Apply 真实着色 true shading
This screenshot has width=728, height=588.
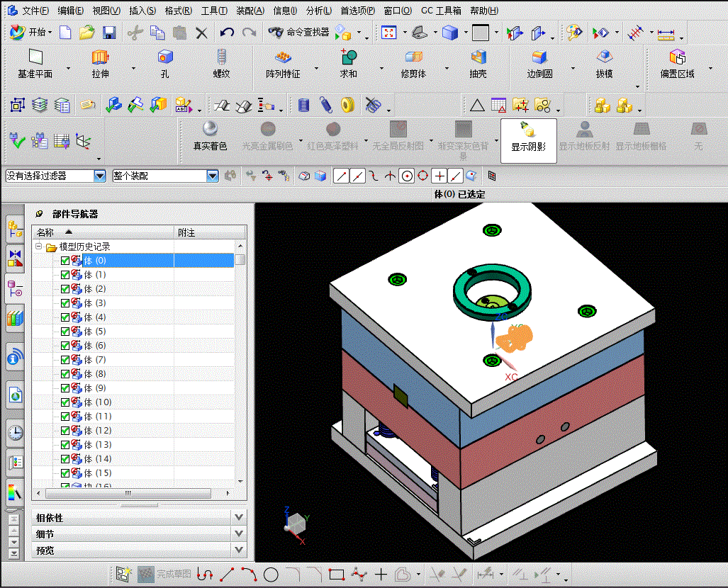[210, 136]
